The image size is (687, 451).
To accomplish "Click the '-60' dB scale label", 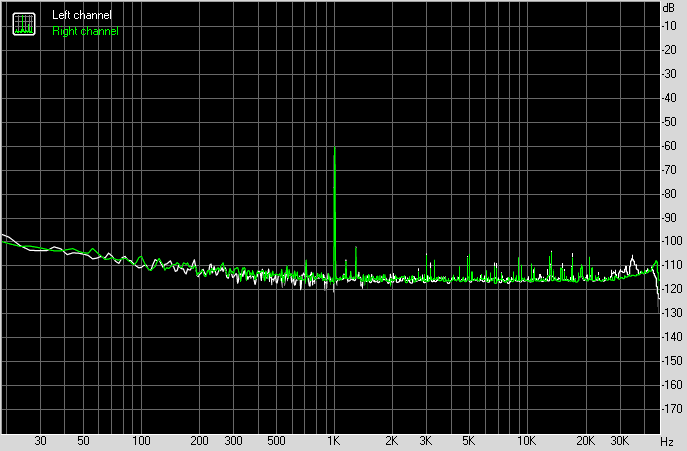I will [x=669, y=146].
